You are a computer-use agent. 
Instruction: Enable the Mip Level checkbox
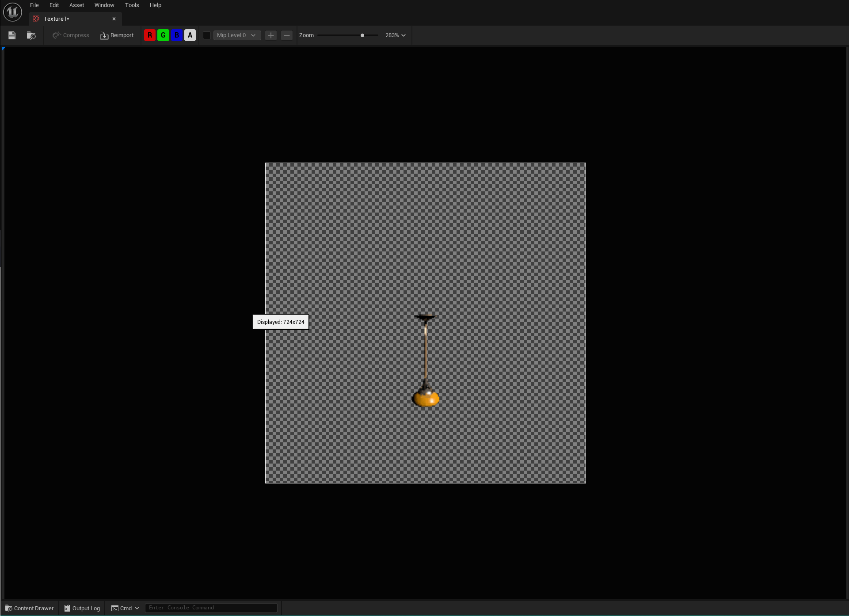pyautogui.click(x=206, y=35)
